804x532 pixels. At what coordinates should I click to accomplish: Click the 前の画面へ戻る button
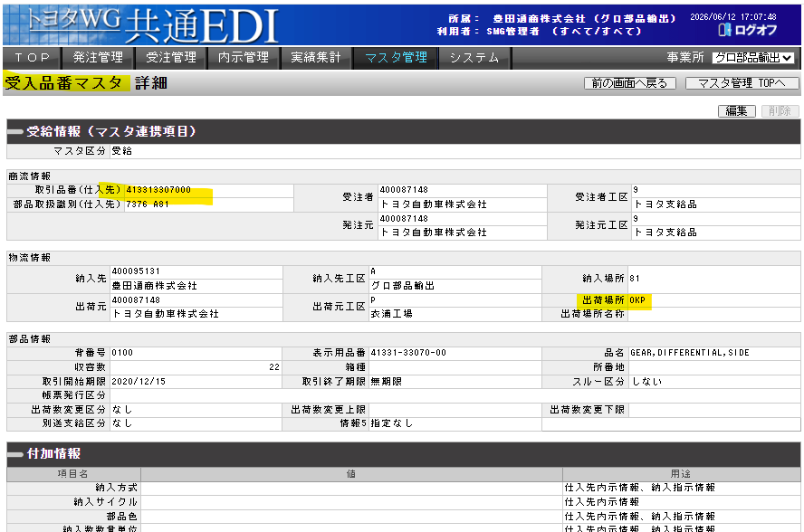coord(629,83)
